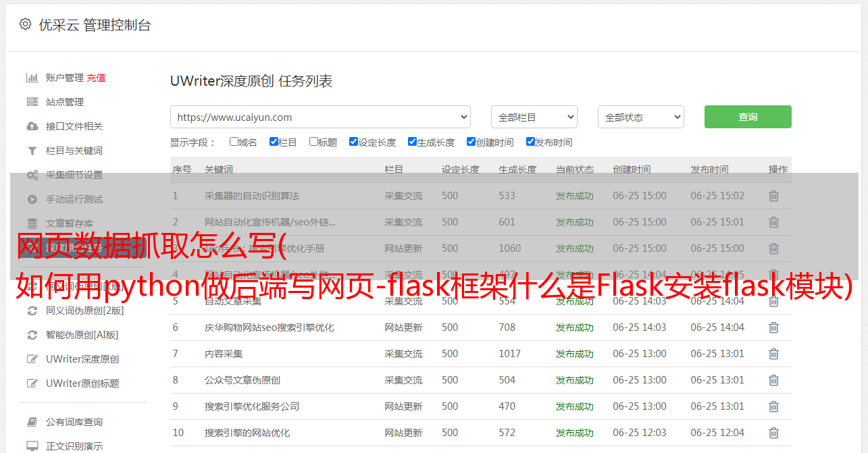868x453 pixels.
Task: Click the edit icon beside UWriter深度原创
Action: tap(32, 359)
